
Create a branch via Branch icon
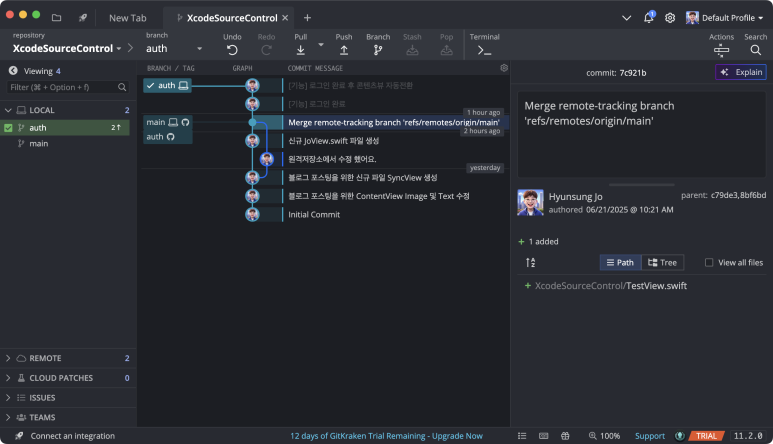(378, 50)
